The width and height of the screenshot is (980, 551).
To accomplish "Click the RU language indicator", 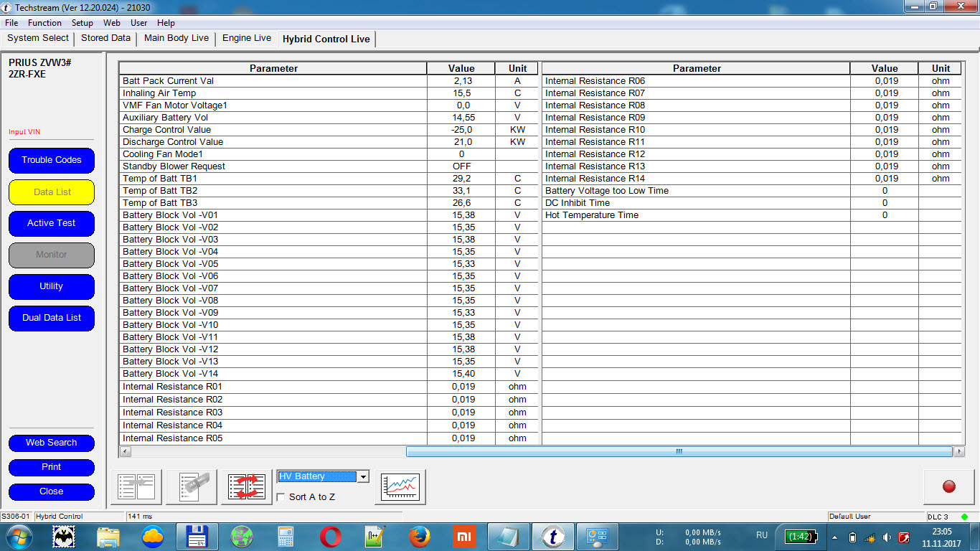I will [x=762, y=535].
